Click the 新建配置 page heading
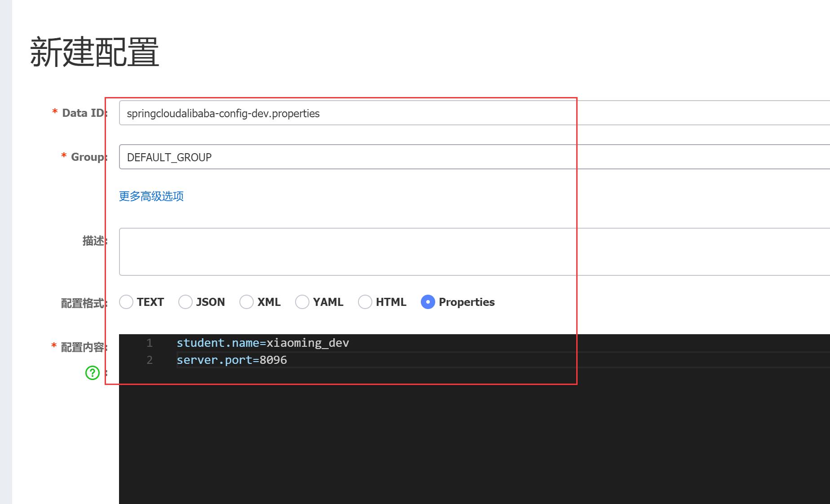Image resolution: width=830 pixels, height=504 pixels. point(94,53)
